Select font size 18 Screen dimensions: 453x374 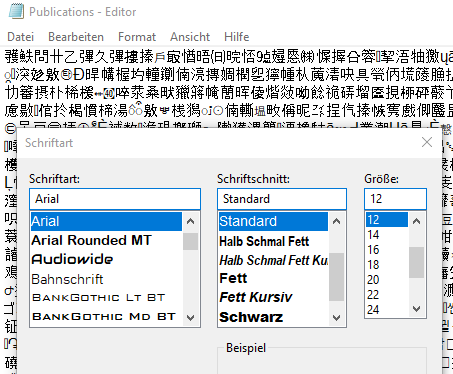[387, 265]
